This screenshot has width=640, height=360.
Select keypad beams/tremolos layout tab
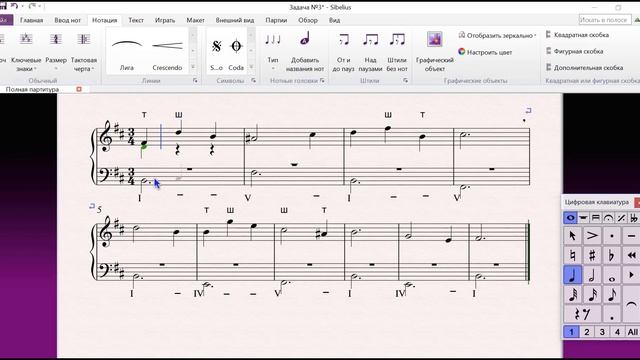[x=596, y=218]
